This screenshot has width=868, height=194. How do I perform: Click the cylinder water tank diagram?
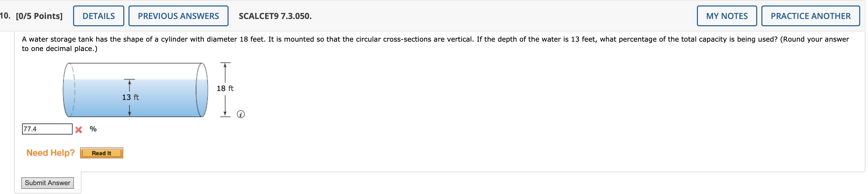tap(135, 90)
